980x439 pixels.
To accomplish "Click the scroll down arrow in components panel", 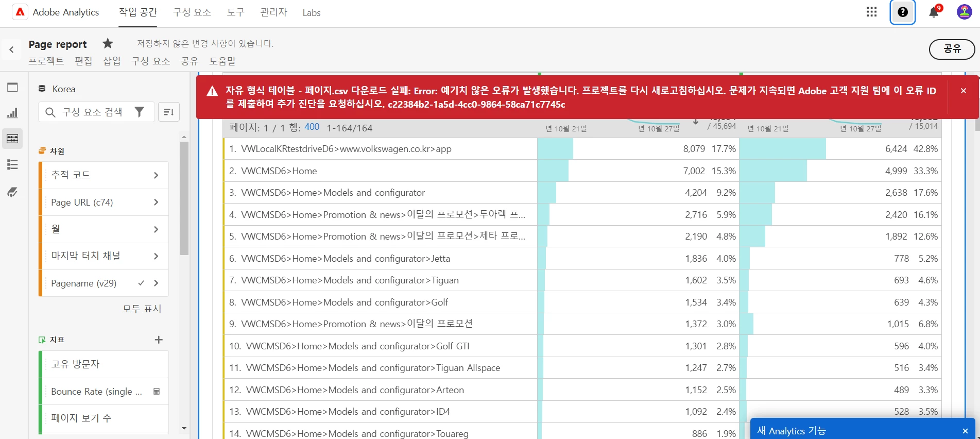I will point(184,428).
